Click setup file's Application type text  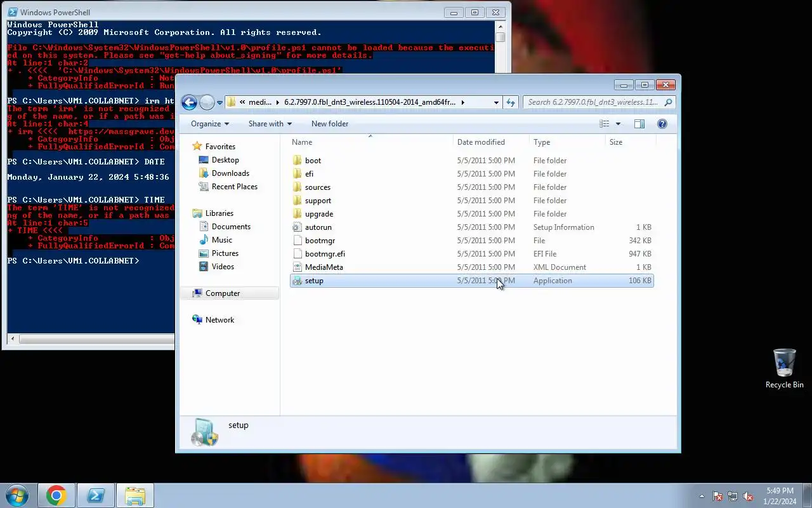coord(553,281)
